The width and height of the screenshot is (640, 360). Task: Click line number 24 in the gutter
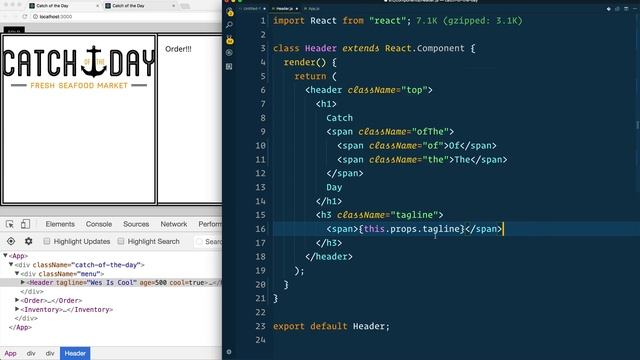coord(260,340)
